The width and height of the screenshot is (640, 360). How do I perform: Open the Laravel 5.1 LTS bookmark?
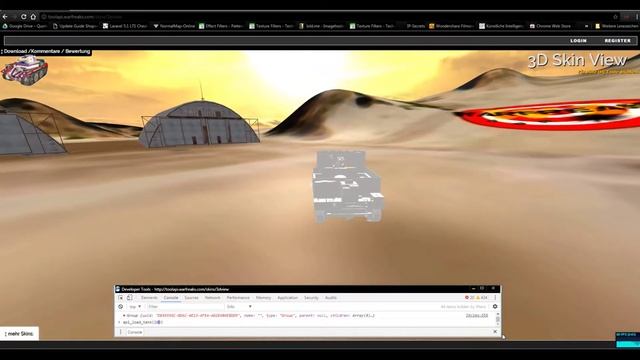125,26
